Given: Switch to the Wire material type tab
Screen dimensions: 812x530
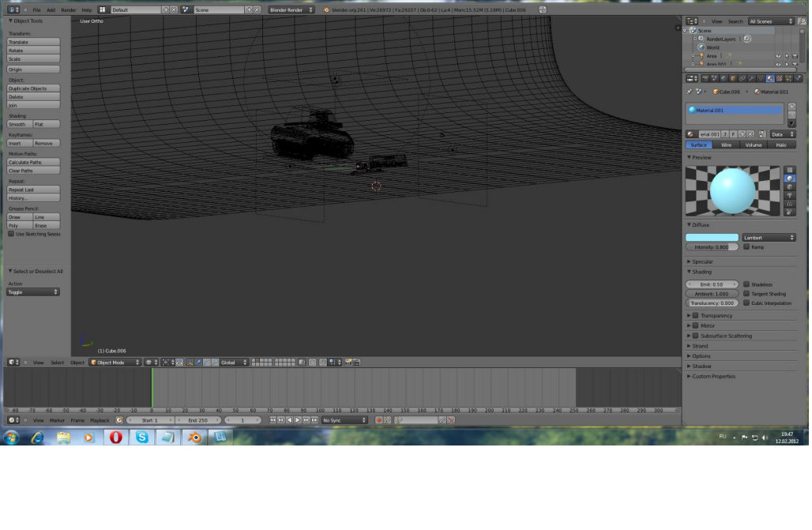Looking at the screenshot, I should pos(726,145).
